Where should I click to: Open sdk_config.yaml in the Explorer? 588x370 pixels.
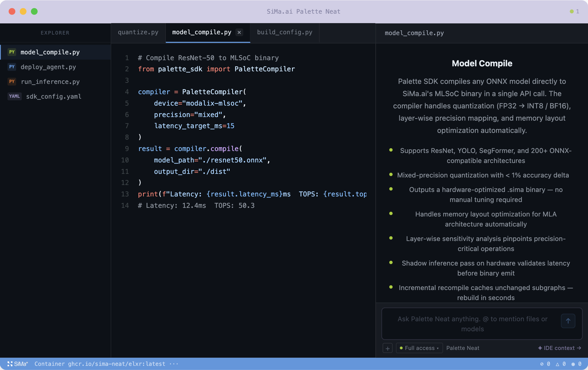pyautogui.click(x=55, y=96)
